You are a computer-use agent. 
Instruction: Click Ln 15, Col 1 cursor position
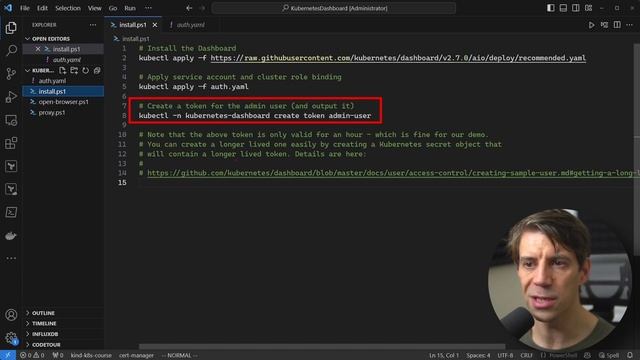[444, 355]
